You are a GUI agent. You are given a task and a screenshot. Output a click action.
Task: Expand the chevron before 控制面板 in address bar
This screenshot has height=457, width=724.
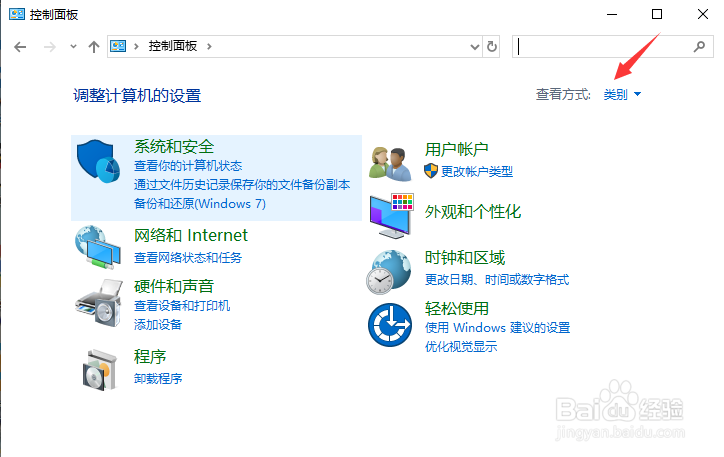coord(136,46)
